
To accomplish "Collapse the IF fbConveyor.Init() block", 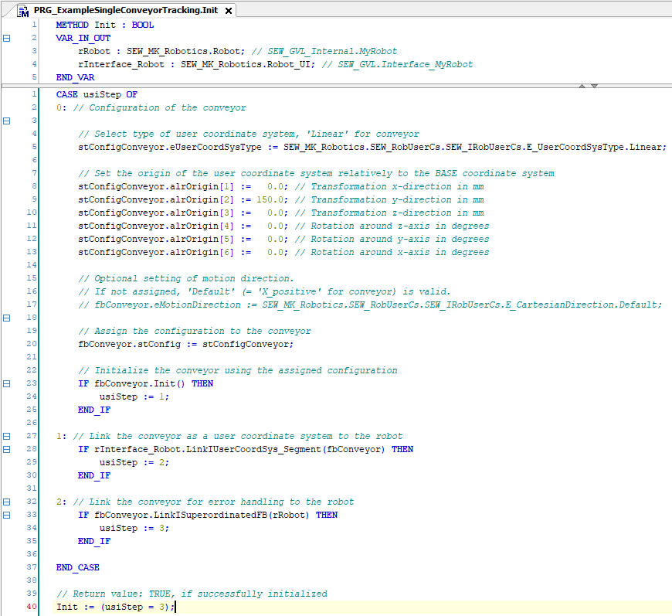I will point(7,383).
